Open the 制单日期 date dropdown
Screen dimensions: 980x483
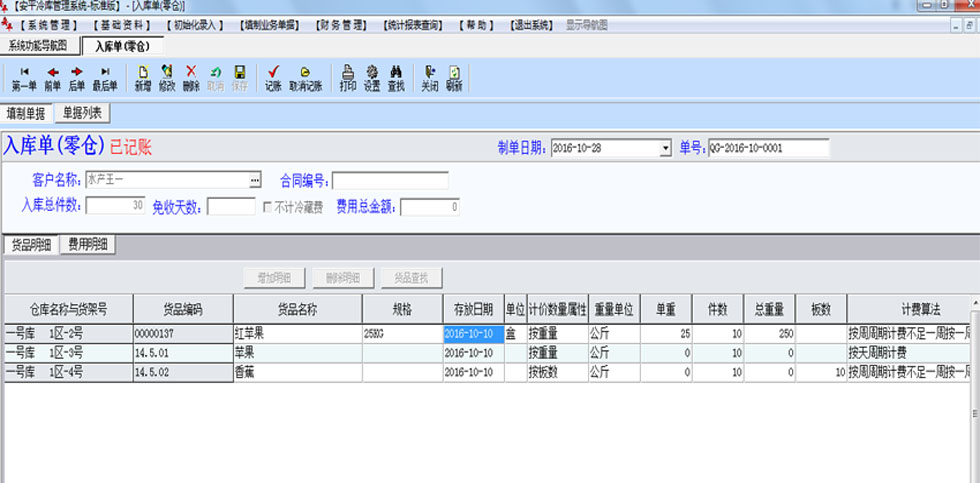665,149
